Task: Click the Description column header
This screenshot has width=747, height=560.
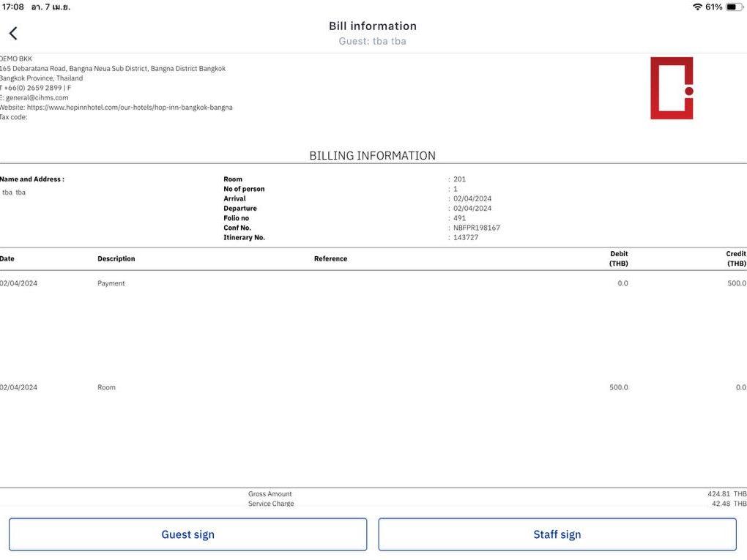Action: 116,258
